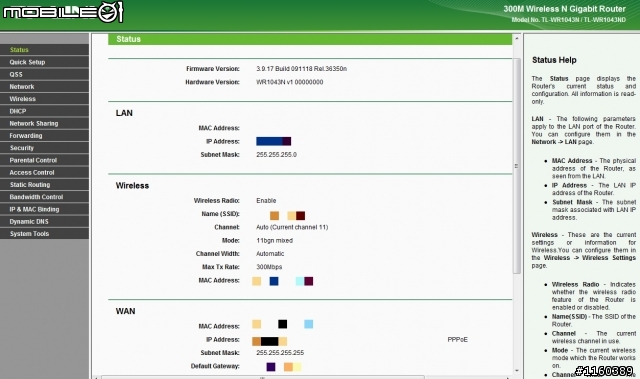The image size is (640, 379).
Task: Click the Mobile01 logo
Action: (x=63, y=12)
